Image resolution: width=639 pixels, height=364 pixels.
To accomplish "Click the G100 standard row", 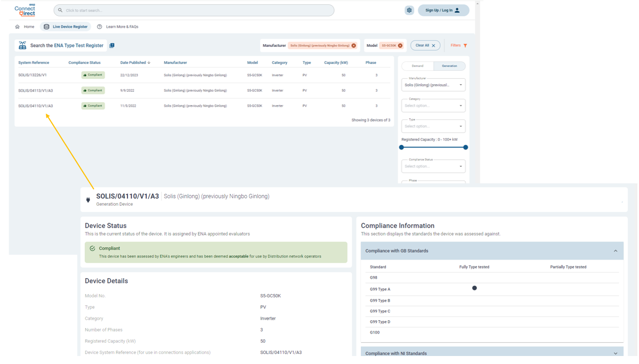I will click(x=492, y=332).
